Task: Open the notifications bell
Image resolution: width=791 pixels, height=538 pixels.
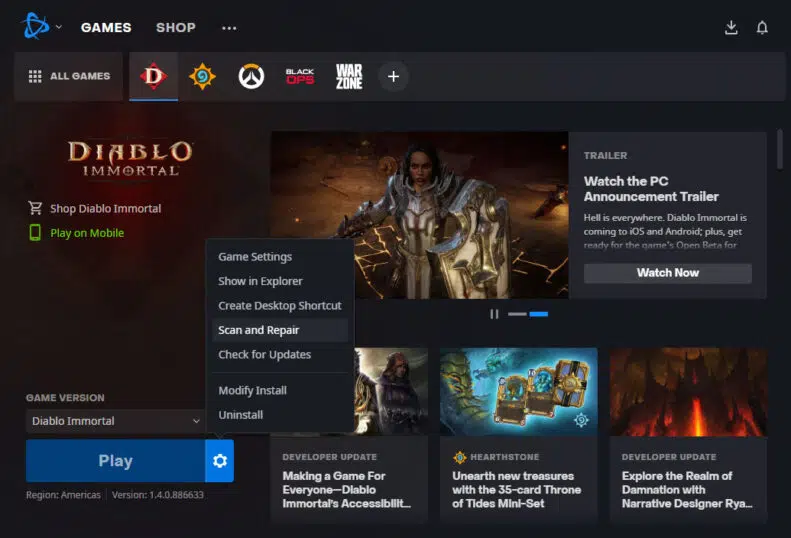Action: click(762, 28)
